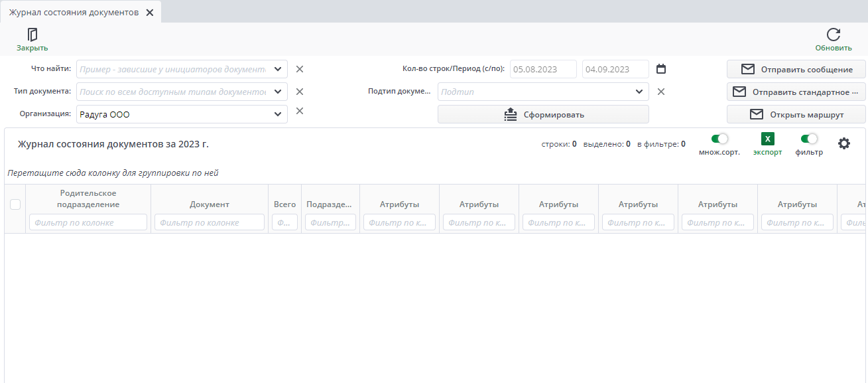Click the Отправить сообщение button
This screenshot has width=868, height=383.
pos(796,69)
